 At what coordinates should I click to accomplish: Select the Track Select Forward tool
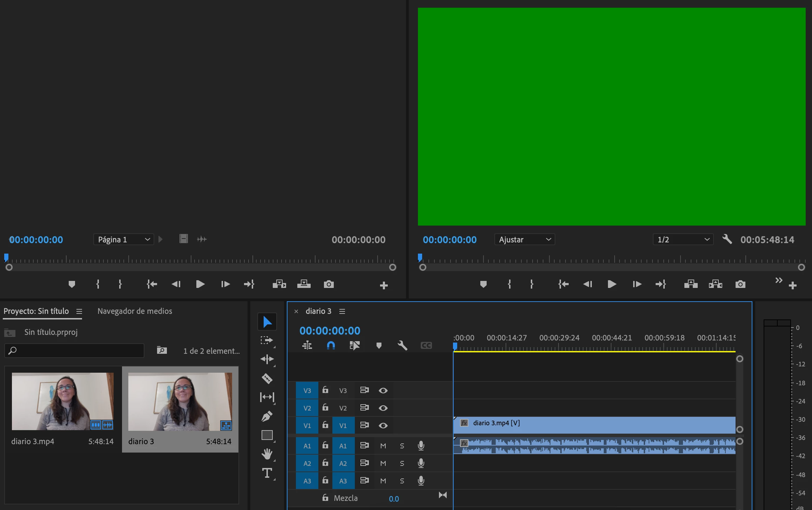pos(267,340)
